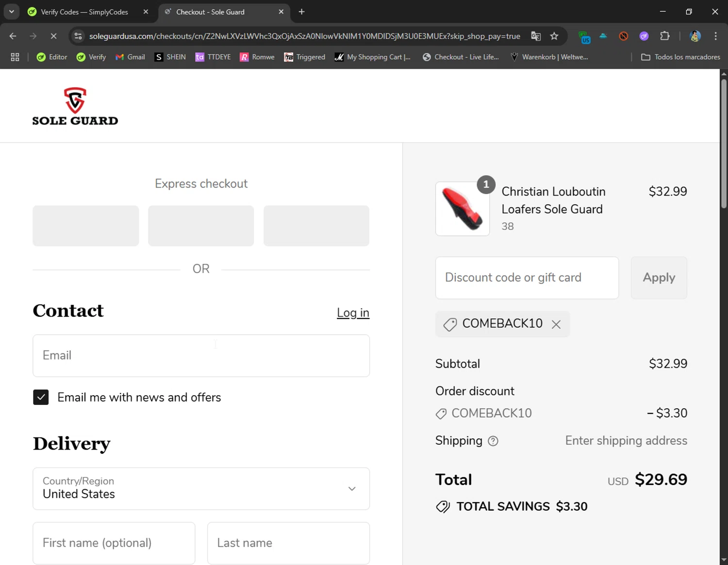Click the USD $29.69 total amount
The width and height of the screenshot is (728, 565).
click(647, 480)
